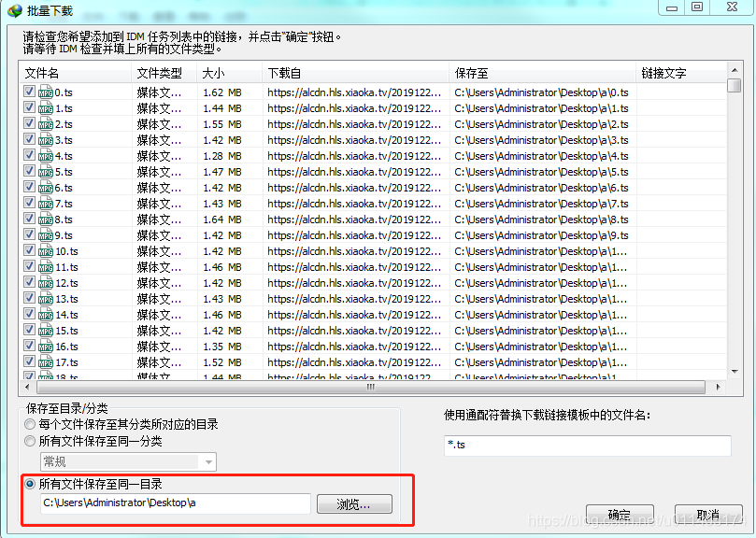
Task: Click the horizontal scrollbar left arrow
Action: click(x=27, y=387)
